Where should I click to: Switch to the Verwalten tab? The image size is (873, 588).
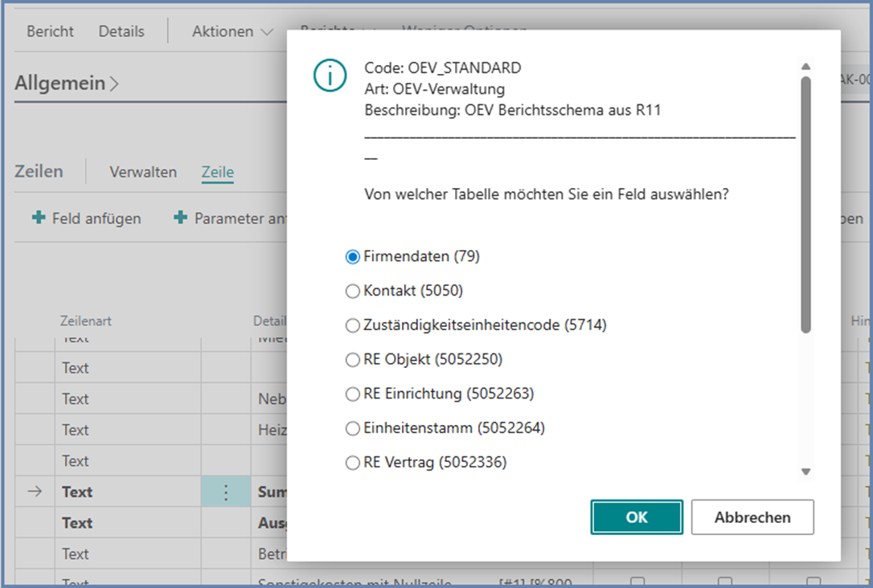[x=143, y=172]
